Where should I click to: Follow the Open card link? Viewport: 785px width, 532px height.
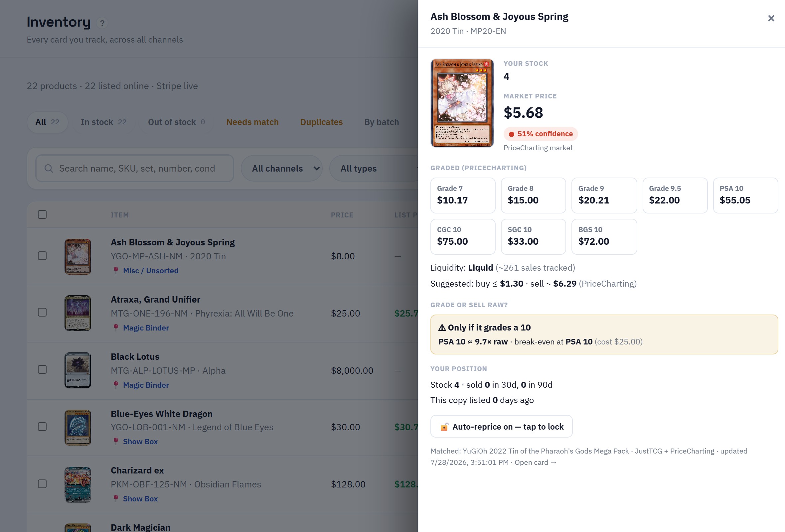tap(536, 463)
